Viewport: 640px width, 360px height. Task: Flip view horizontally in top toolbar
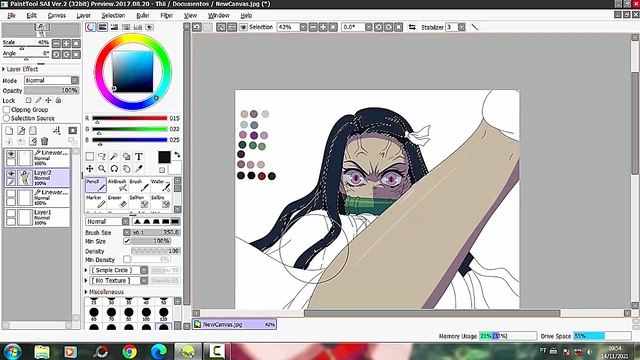(412, 27)
